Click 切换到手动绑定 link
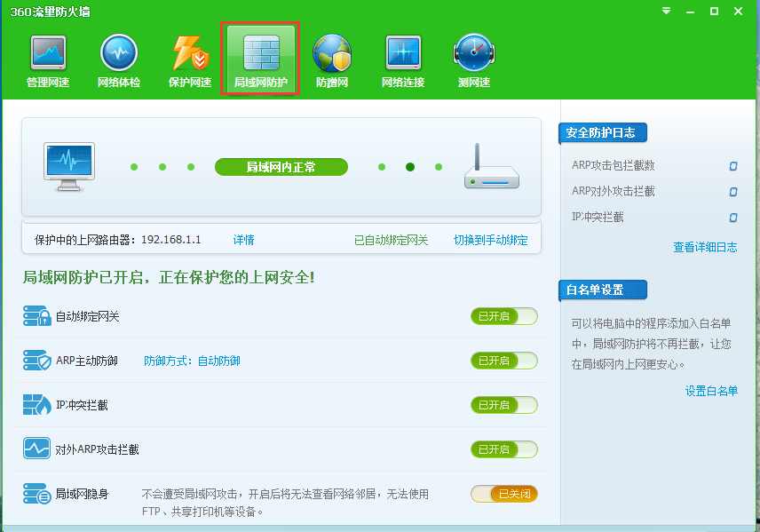Viewport: 760px width, 532px height. (490, 240)
